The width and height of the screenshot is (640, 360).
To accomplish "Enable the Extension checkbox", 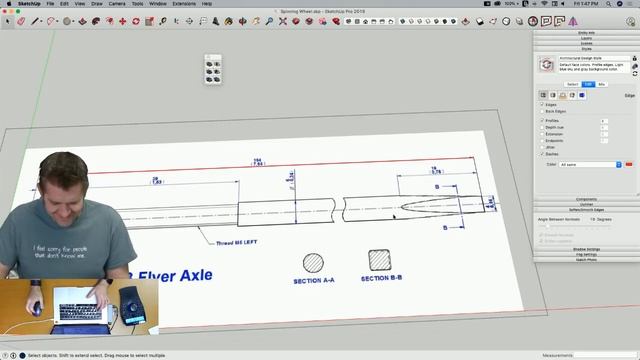I will click(542, 134).
